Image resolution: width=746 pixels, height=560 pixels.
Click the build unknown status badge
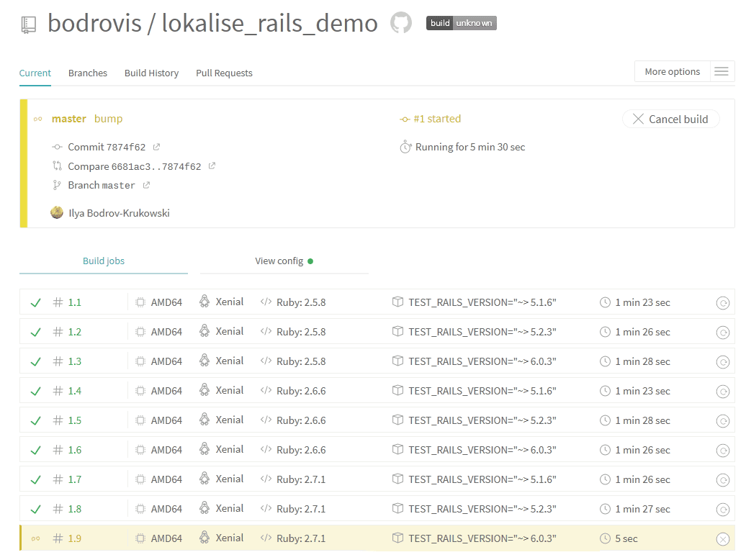tap(461, 23)
